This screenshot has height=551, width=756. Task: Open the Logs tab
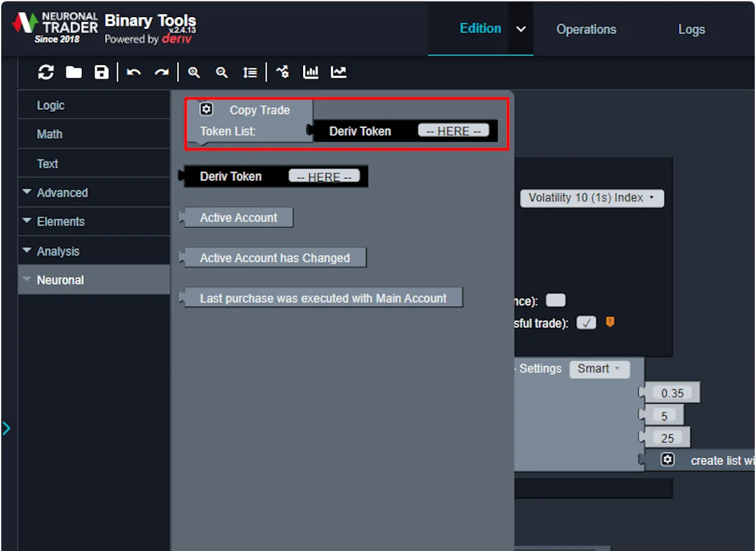click(691, 30)
